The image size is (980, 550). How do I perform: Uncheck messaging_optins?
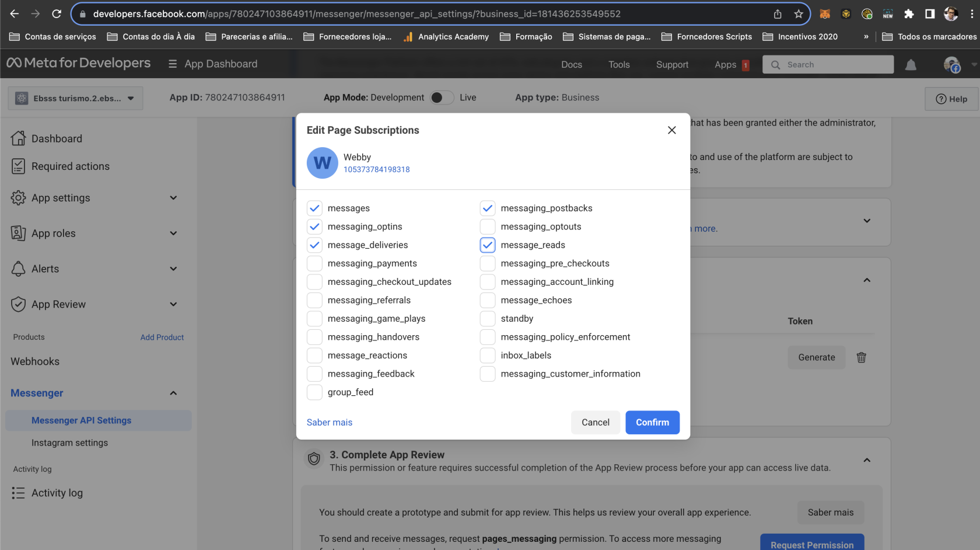[314, 227]
